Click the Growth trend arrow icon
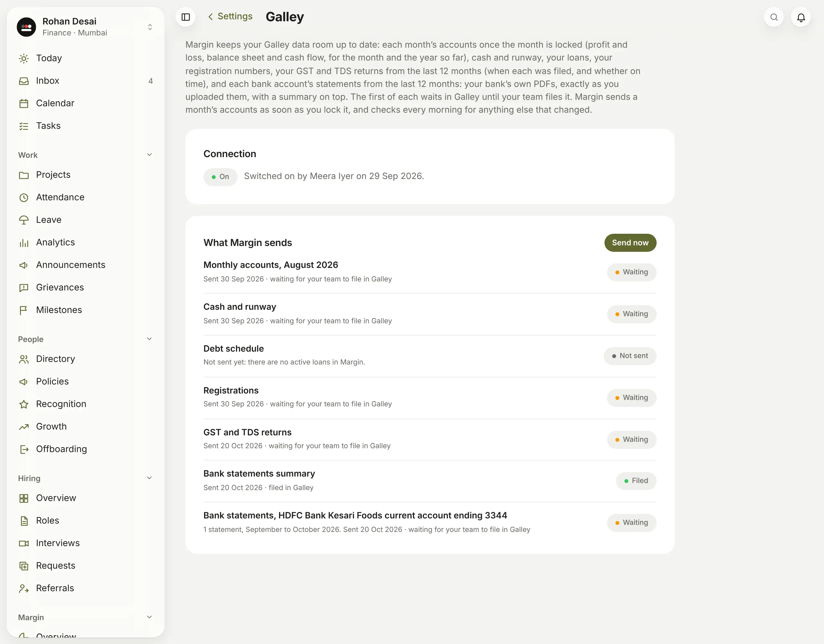Screen dimensions: 824x644 point(24,427)
